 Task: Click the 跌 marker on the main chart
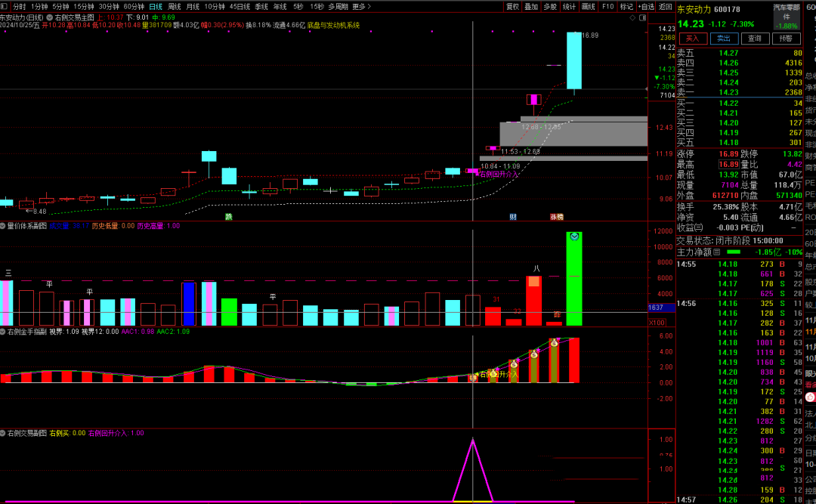[229, 216]
